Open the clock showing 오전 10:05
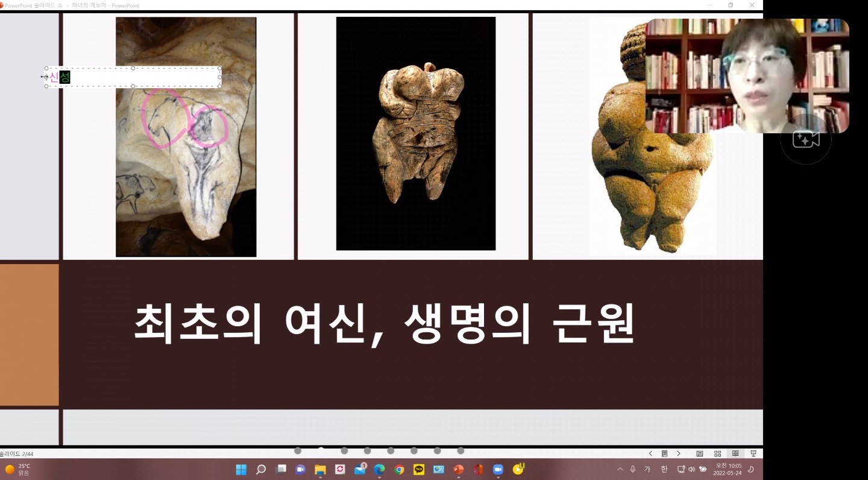Screen dimensions: 868x480 [728, 469]
